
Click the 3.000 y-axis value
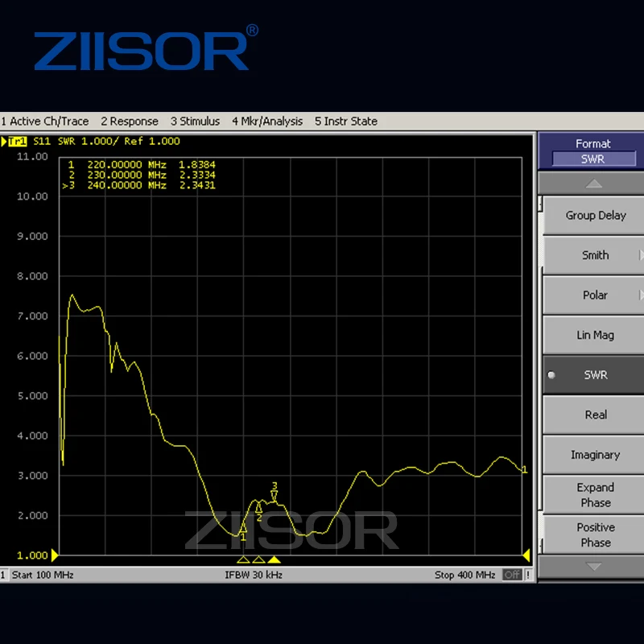[32, 475]
